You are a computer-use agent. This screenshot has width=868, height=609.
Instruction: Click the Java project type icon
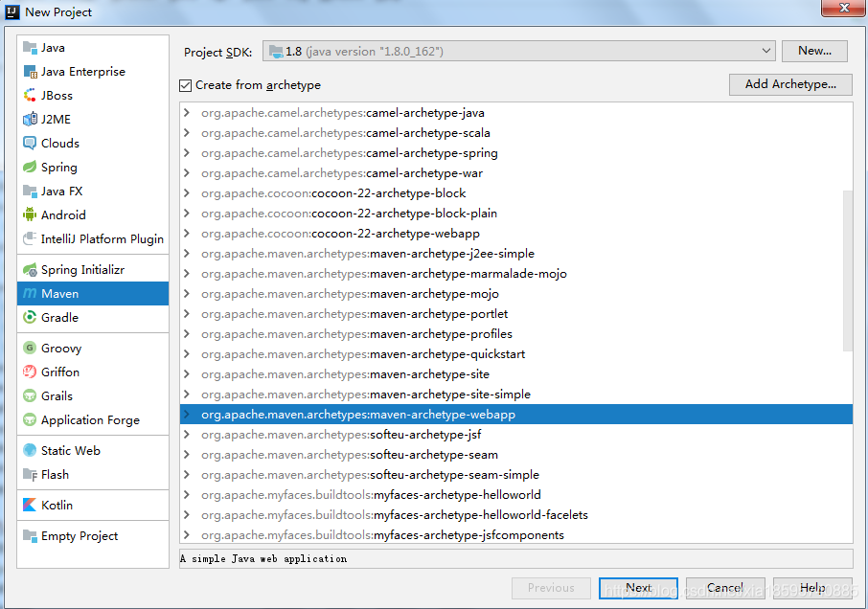[x=30, y=48]
